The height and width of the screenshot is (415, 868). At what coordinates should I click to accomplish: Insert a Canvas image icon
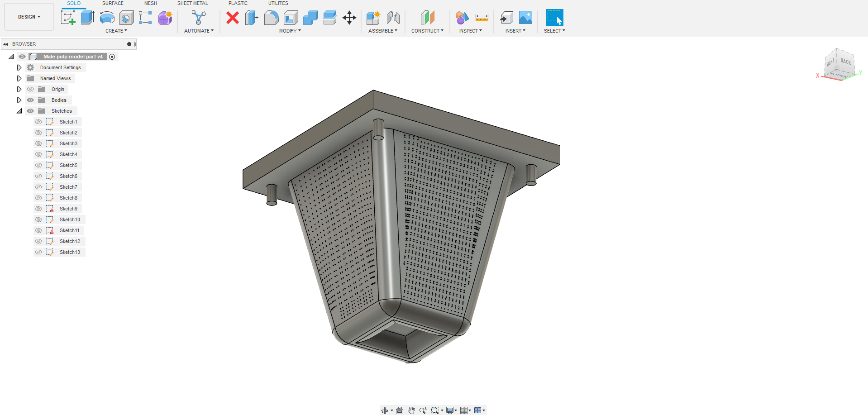point(525,18)
